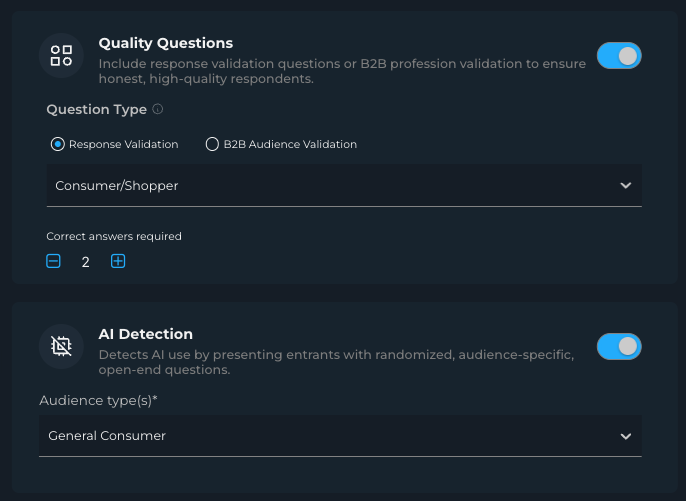Click the AI Detection description text
The image size is (686, 501).
coord(335,362)
